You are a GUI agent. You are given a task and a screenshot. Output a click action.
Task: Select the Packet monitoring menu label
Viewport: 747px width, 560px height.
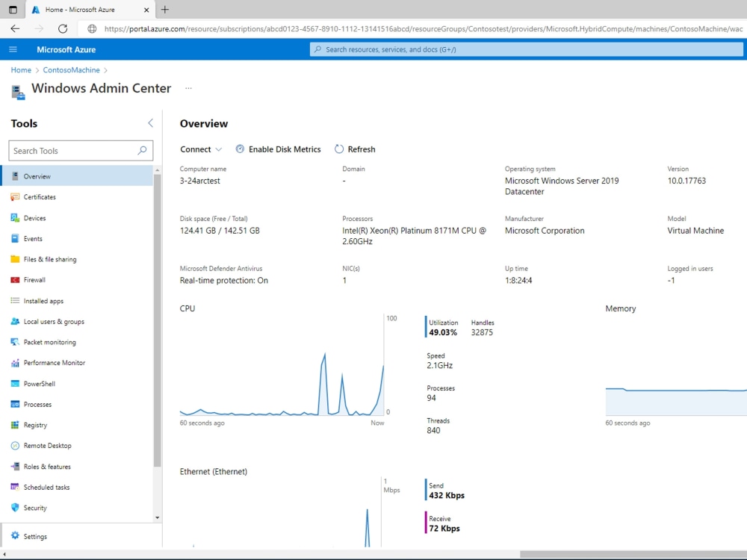[x=49, y=342]
